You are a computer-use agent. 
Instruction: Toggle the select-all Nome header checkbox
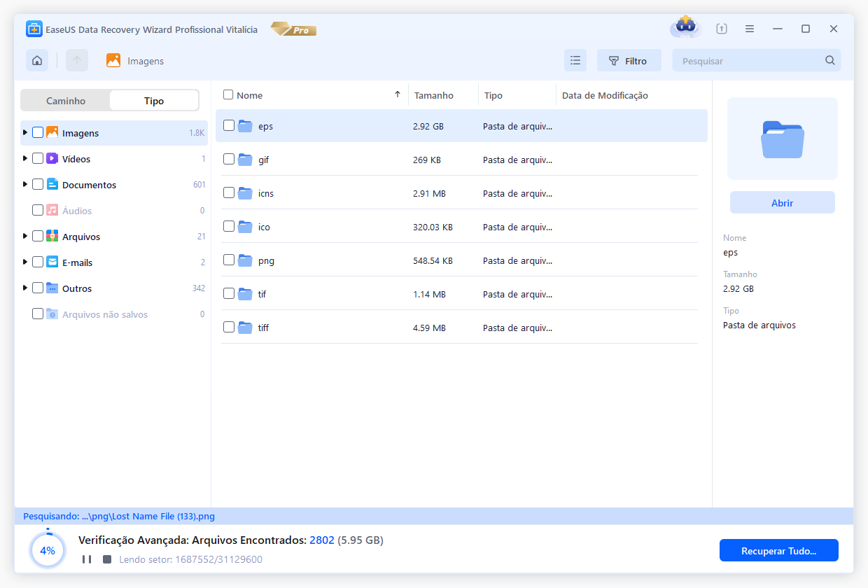click(228, 94)
